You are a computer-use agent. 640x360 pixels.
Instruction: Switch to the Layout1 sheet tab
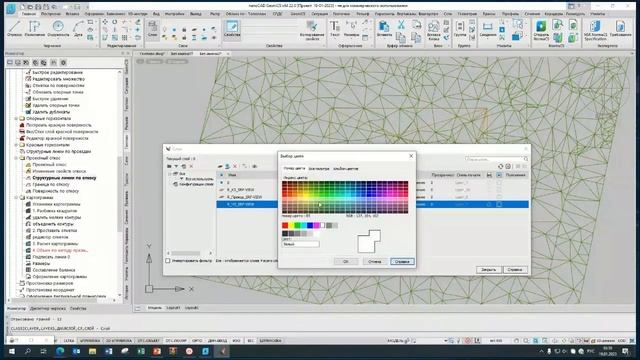(173, 308)
